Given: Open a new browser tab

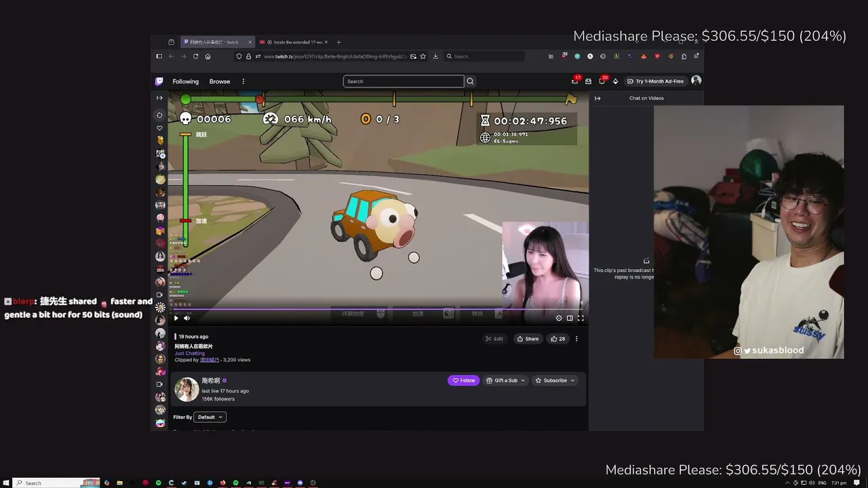Looking at the screenshot, I should click(x=339, y=42).
